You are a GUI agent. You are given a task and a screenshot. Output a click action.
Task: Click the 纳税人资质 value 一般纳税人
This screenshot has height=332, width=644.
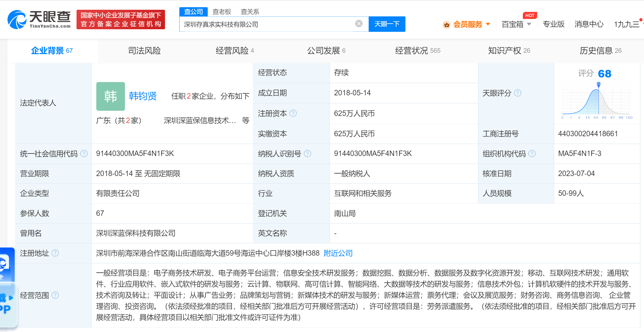point(352,174)
